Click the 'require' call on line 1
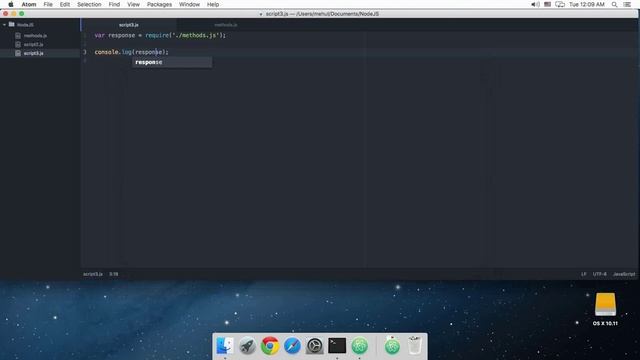 click(x=157, y=36)
